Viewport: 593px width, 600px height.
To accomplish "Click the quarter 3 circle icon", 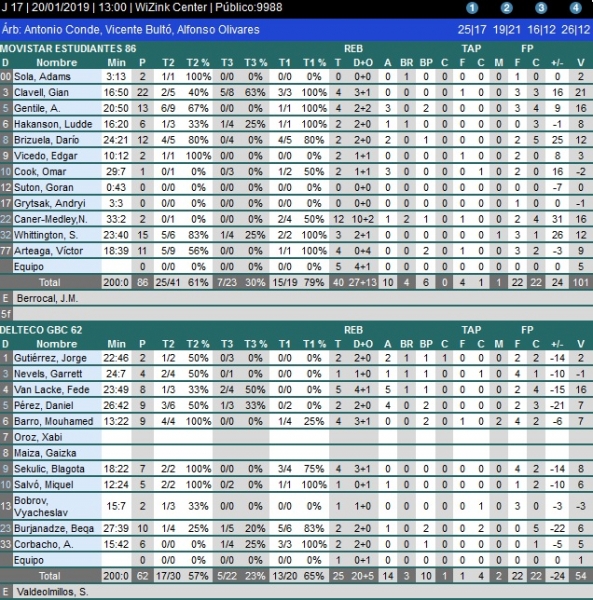I will pyautogui.click(x=541, y=8).
